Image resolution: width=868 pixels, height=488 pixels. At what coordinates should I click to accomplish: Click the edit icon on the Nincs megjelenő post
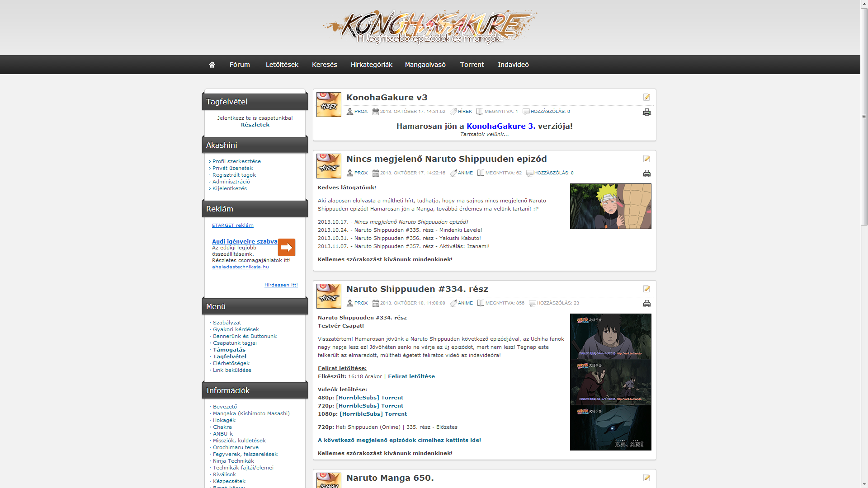646,159
